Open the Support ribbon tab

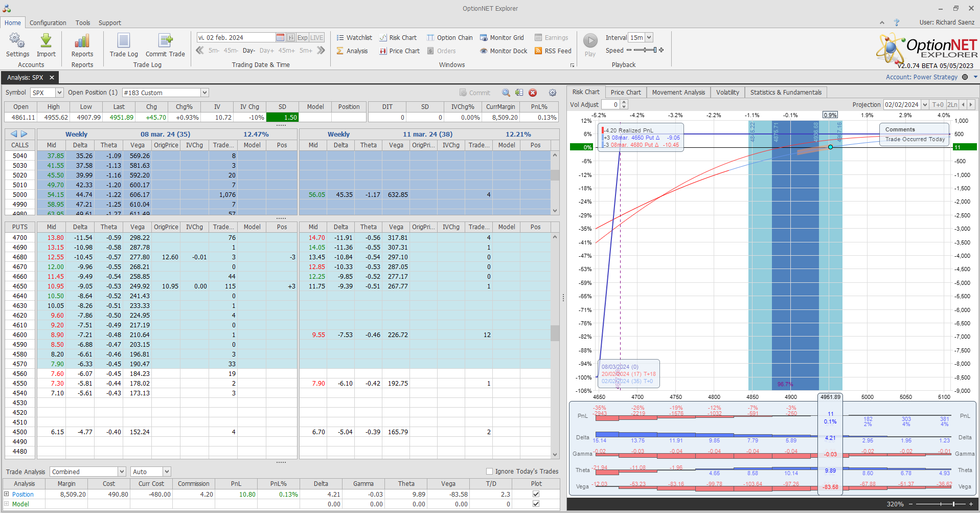110,23
